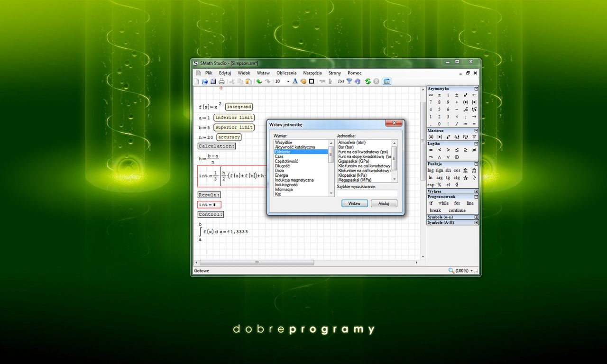607x364 pixels.
Task: Click the not-equal sign in Logika
Action: (x=474, y=150)
